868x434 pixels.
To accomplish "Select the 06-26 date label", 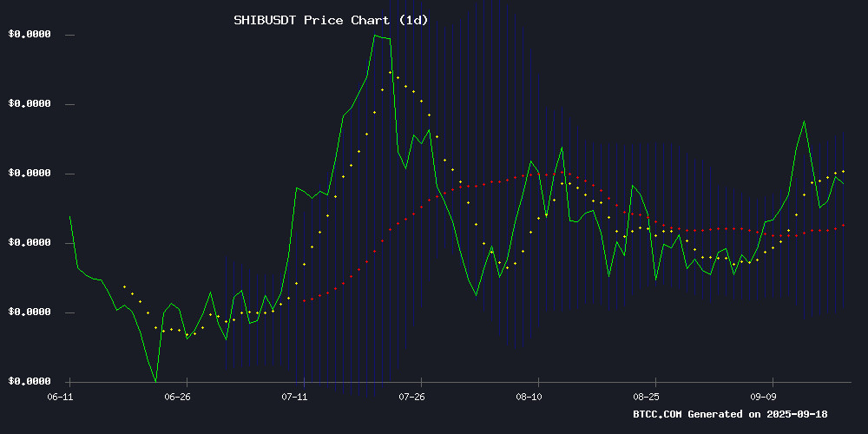I will pyautogui.click(x=177, y=397).
